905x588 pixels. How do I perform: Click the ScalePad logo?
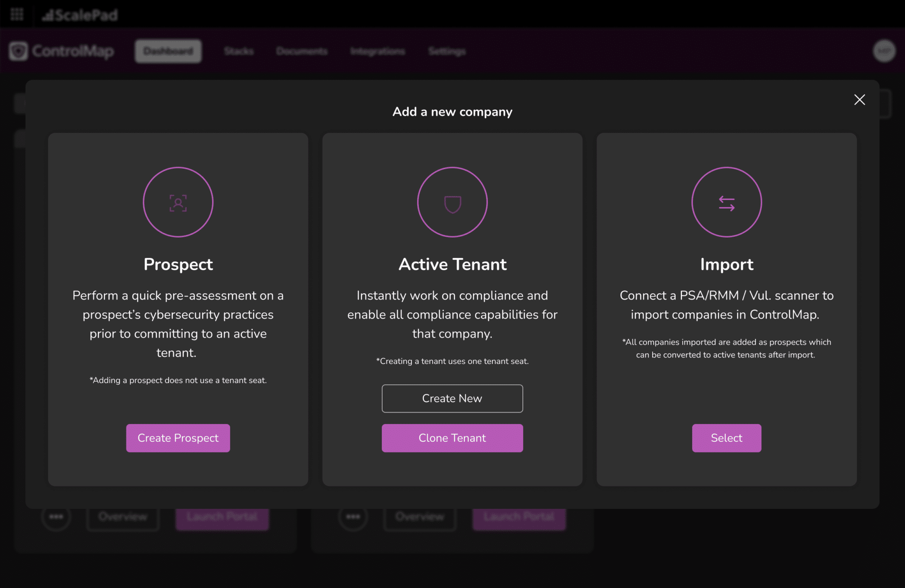(x=80, y=15)
